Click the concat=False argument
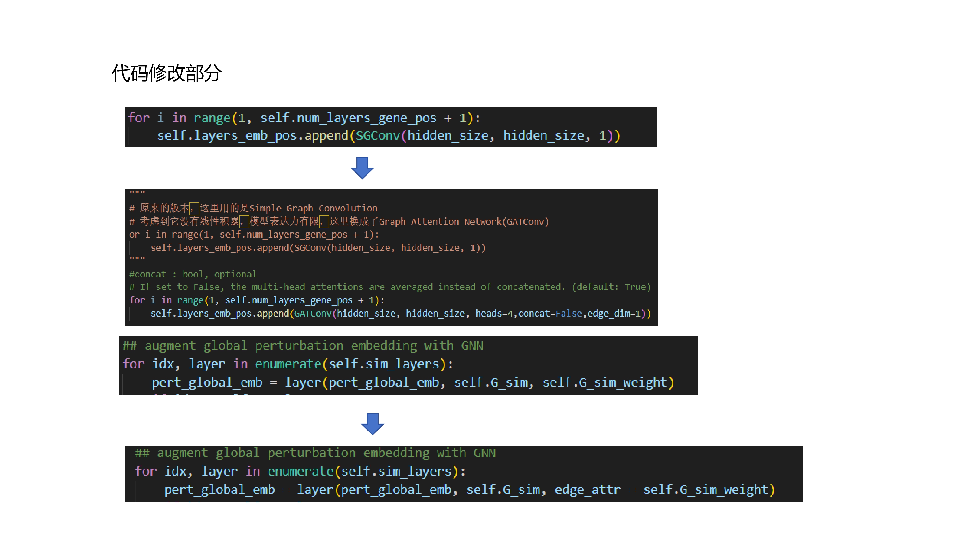Image resolution: width=980 pixels, height=551 pixels. click(550, 314)
